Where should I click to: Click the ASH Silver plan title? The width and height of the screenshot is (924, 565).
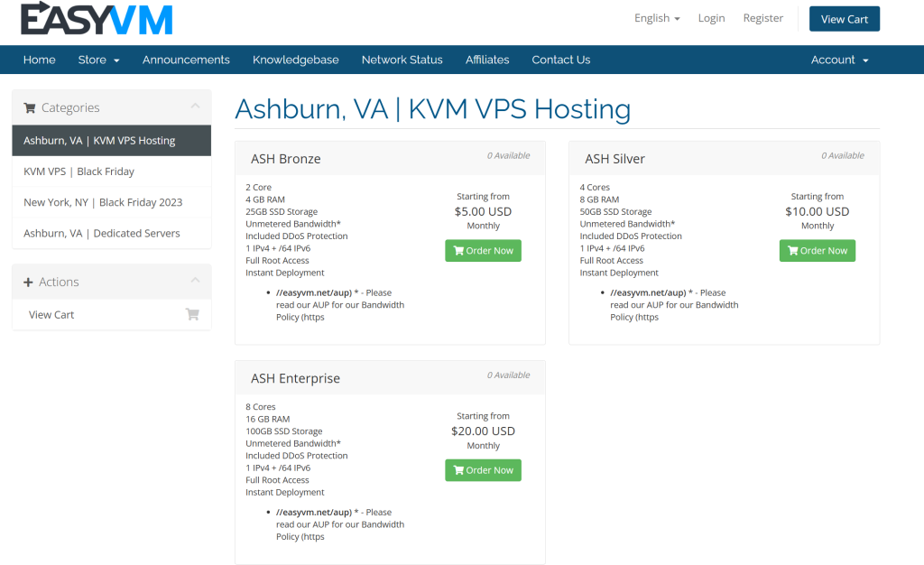click(x=614, y=159)
